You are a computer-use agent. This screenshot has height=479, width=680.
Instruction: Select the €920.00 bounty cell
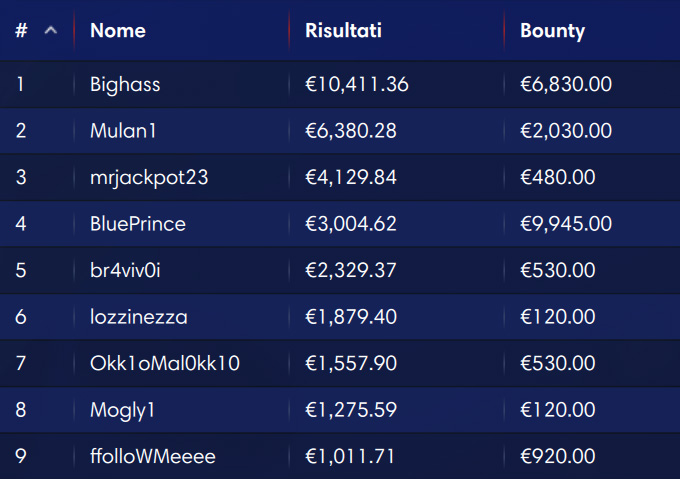tap(558, 456)
